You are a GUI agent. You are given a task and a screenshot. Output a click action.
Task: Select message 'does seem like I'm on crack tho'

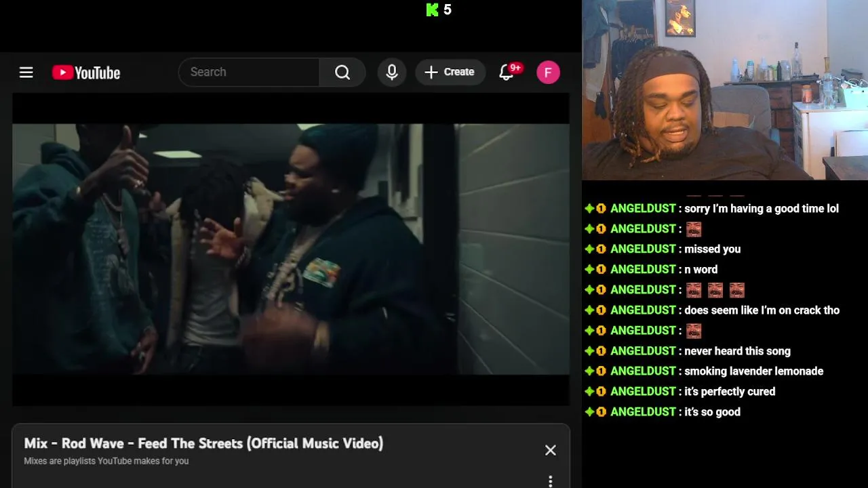tap(762, 310)
